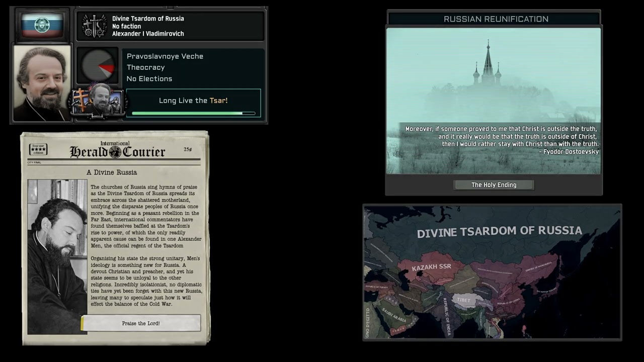The width and height of the screenshot is (644, 362).
Task: Select Saudi Arabia on the map
Action: coord(393,315)
